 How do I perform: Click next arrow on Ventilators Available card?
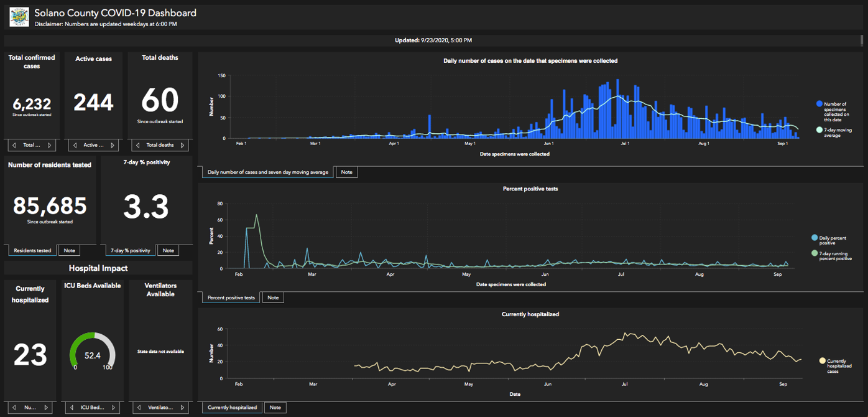pyautogui.click(x=182, y=408)
